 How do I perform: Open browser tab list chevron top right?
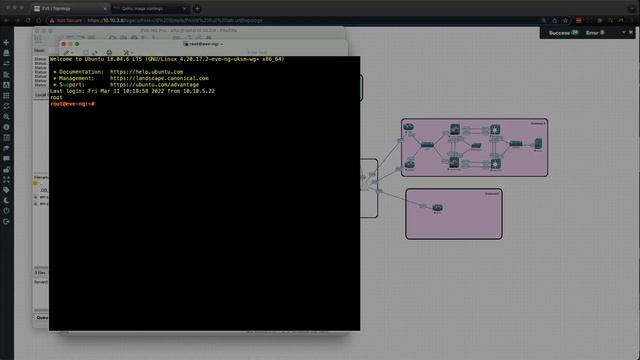coord(631,9)
